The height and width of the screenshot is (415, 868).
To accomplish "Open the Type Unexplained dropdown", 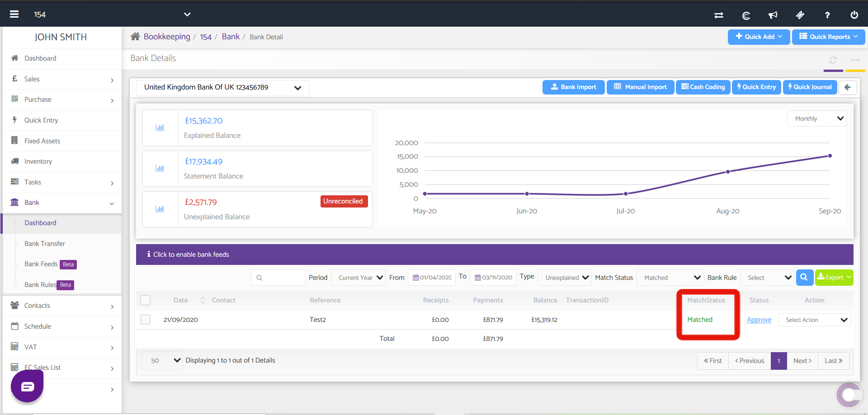I will pos(564,278).
